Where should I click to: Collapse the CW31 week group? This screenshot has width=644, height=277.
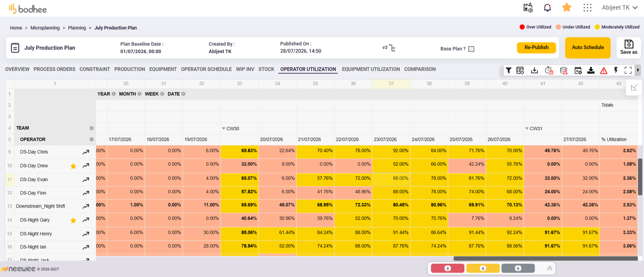pos(527,128)
